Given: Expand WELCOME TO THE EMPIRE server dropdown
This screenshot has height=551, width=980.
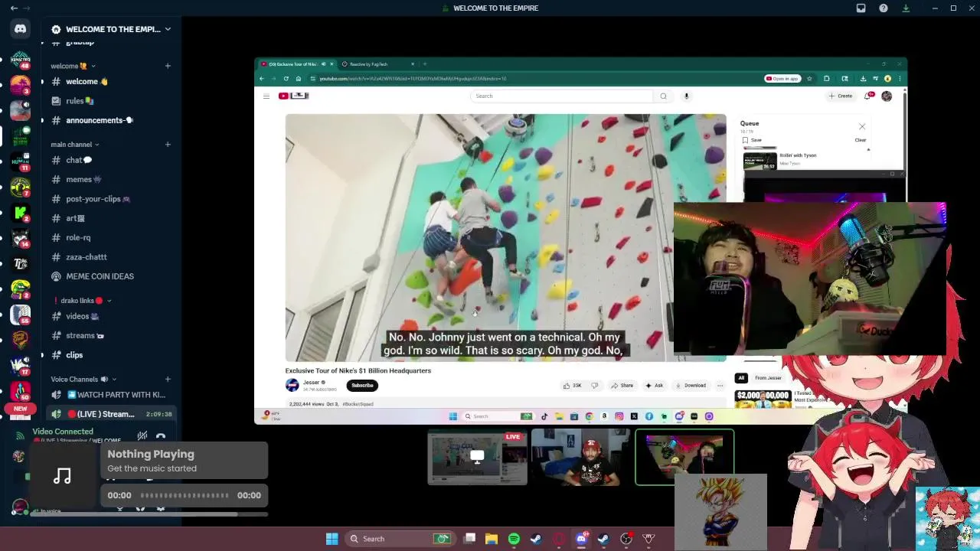Looking at the screenshot, I should pyautogui.click(x=168, y=29).
